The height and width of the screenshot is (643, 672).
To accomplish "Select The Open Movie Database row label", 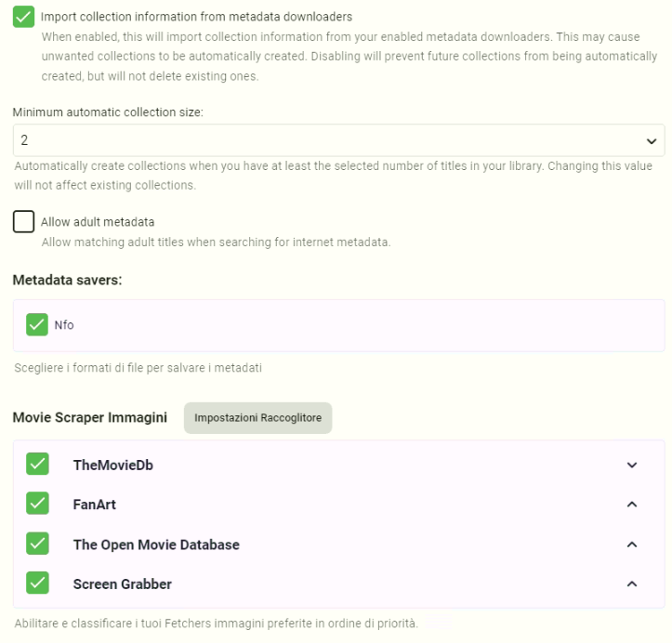I will click(156, 545).
